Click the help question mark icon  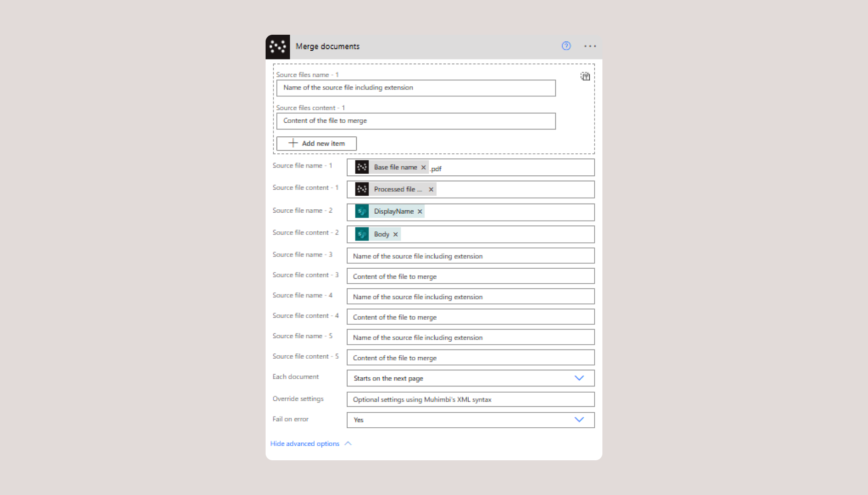coord(566,46)
